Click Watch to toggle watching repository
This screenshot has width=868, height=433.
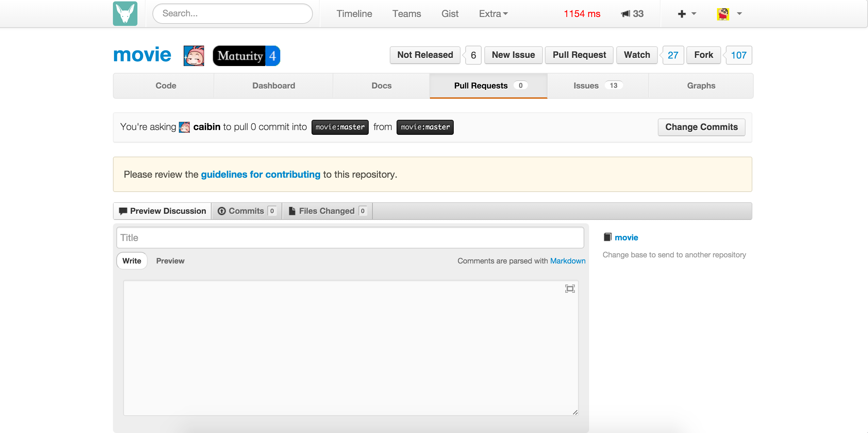[636, 55]
